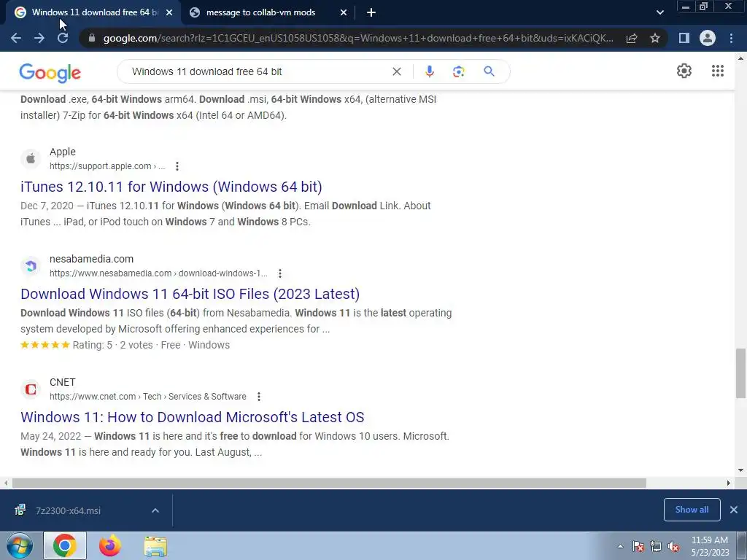Screen dimensions: 747x560
Task: Click Show all downloads button
Action: (x=692, y=510)
